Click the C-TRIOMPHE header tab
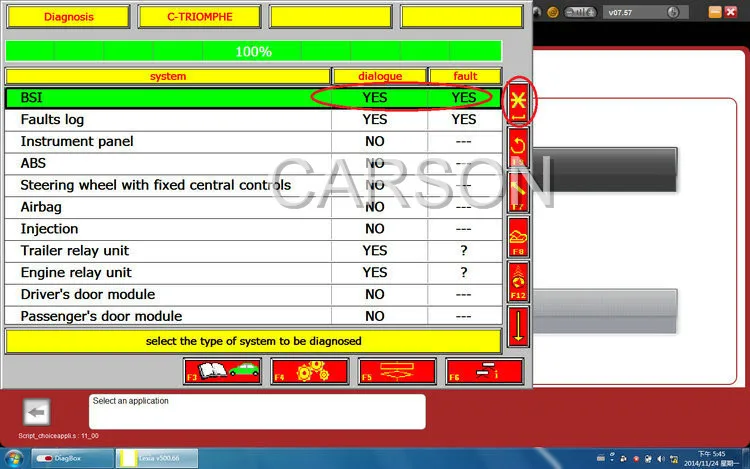The height and width of the screenshot is (469, 750). pyautogui.click(x=199, y=17)
